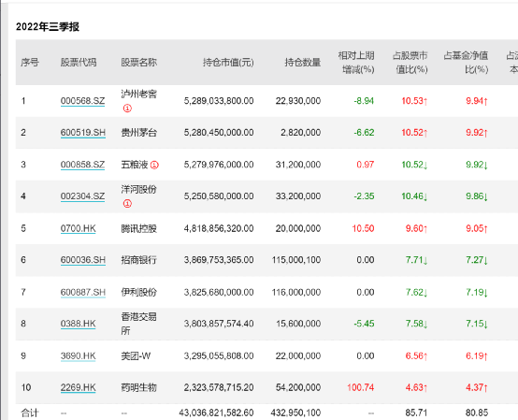
Task: Open the 3690.HK Meituan link
Action: click(78, 355)
